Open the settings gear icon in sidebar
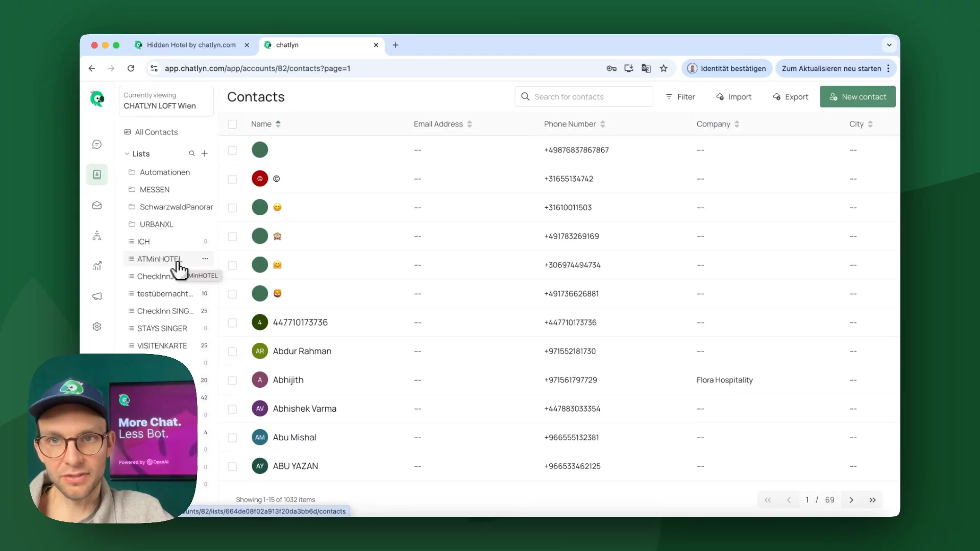This screenshot has height=551, width=980. tap(97, 327)
